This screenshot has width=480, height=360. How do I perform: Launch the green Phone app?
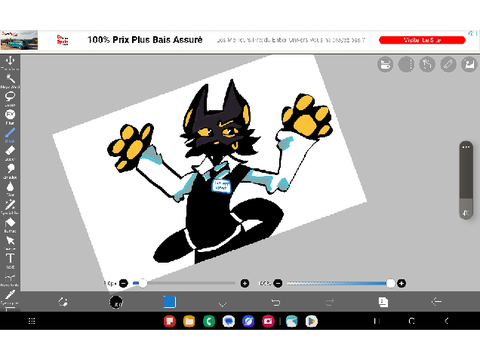coord(209,321)
